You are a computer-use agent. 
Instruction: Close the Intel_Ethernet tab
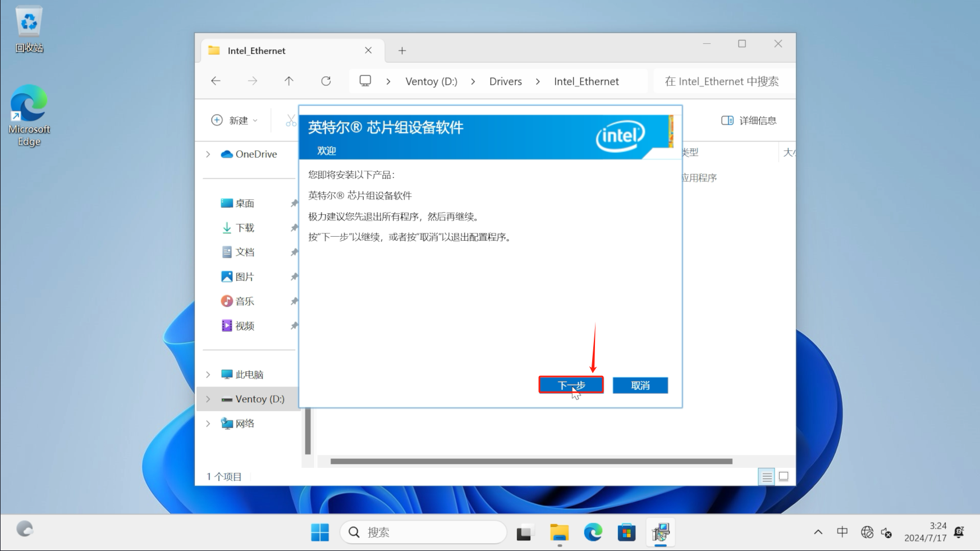(x=368, y=50)
